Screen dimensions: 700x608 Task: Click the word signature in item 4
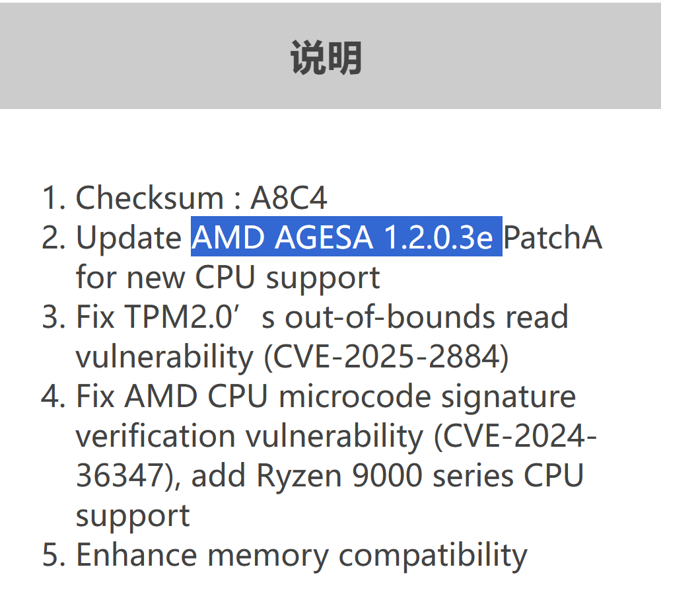tap(508, 398)
